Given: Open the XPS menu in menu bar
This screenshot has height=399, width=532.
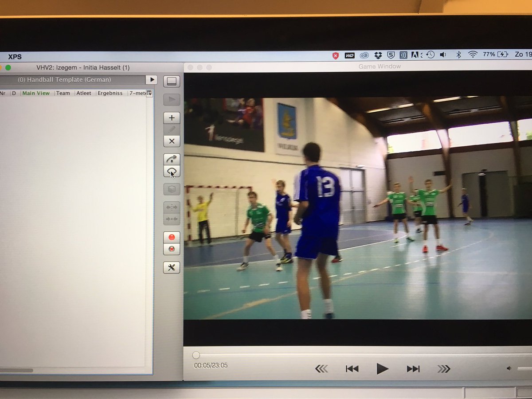Looking at the screenshot, I should click(15, 57).
